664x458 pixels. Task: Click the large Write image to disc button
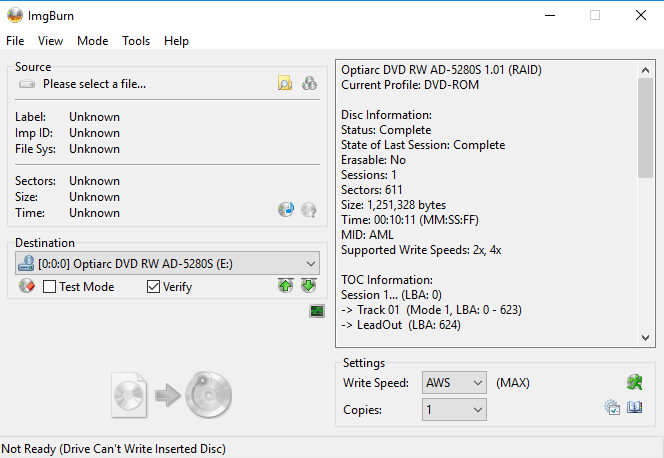click(x=172, y=395)
